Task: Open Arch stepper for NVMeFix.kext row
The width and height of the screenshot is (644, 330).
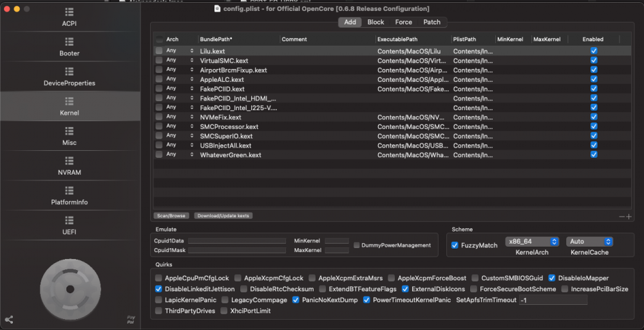Action: click(191, 117)
